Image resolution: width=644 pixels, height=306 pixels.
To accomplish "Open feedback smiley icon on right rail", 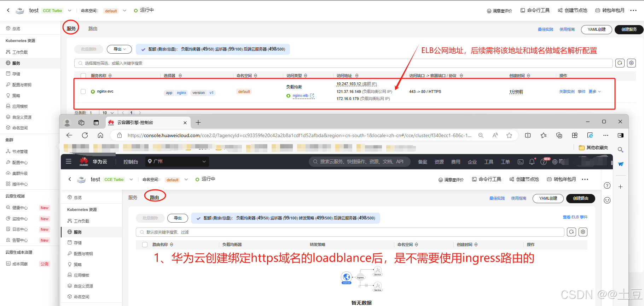I will (x=607, y=200).
